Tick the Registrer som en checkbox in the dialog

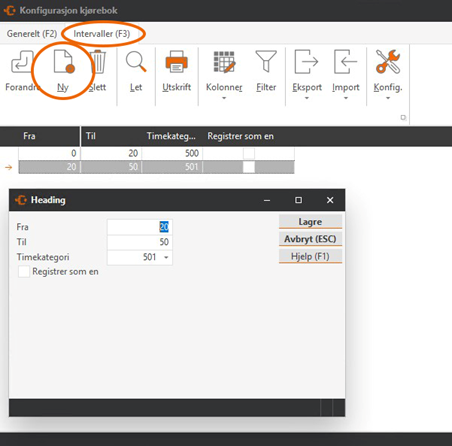pyautogui.click(x=24, y=272)
